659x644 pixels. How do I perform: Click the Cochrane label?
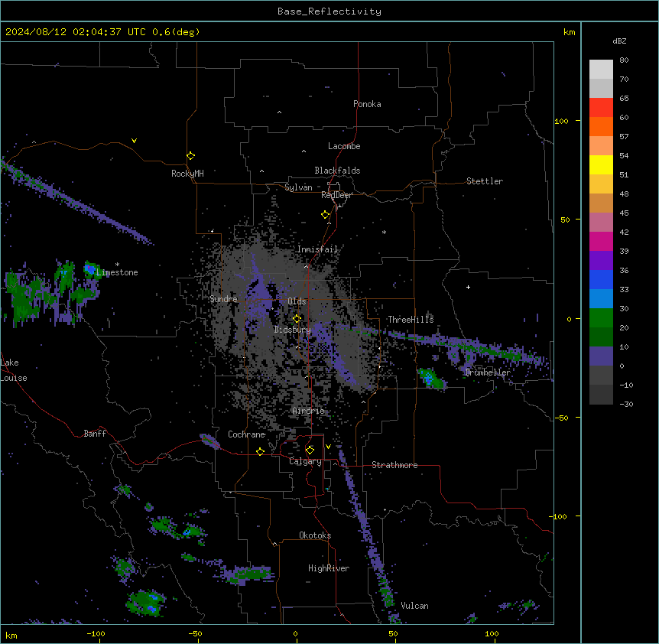click(246, 434)
